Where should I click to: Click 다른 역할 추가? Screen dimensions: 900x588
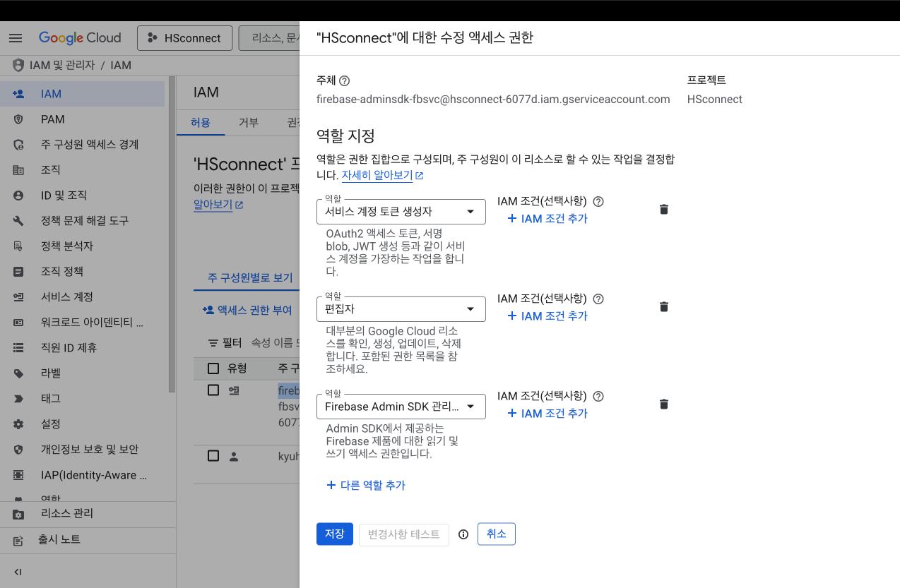tap(366, 486)
